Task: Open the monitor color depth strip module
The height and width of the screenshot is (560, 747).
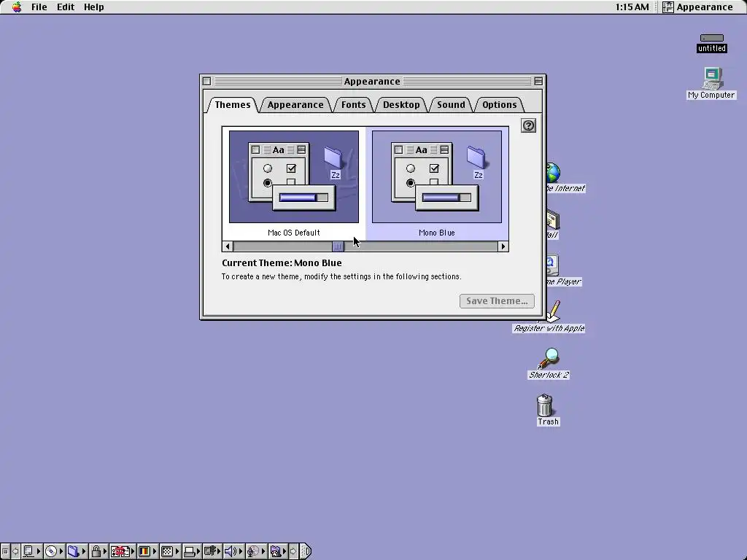Action: (x=147, y=551)
